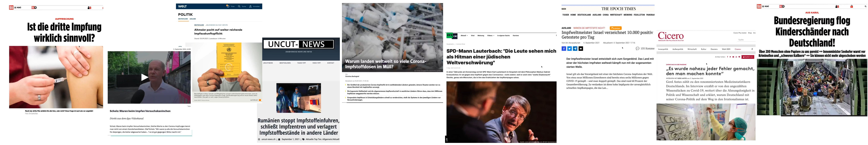The width and height of the screenshot is (868, 145).
Task: Select the Deutschland tab under Politik
Action: point(183,19)
